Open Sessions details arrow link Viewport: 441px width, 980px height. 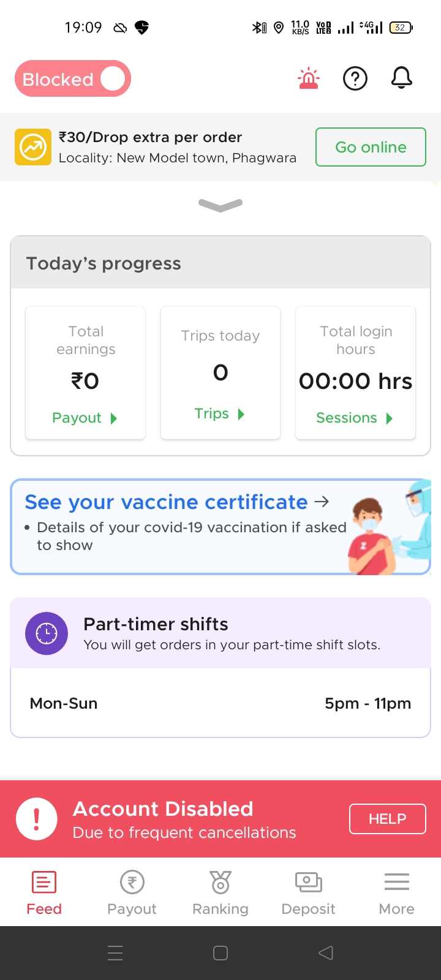click(x=355, y=418)
